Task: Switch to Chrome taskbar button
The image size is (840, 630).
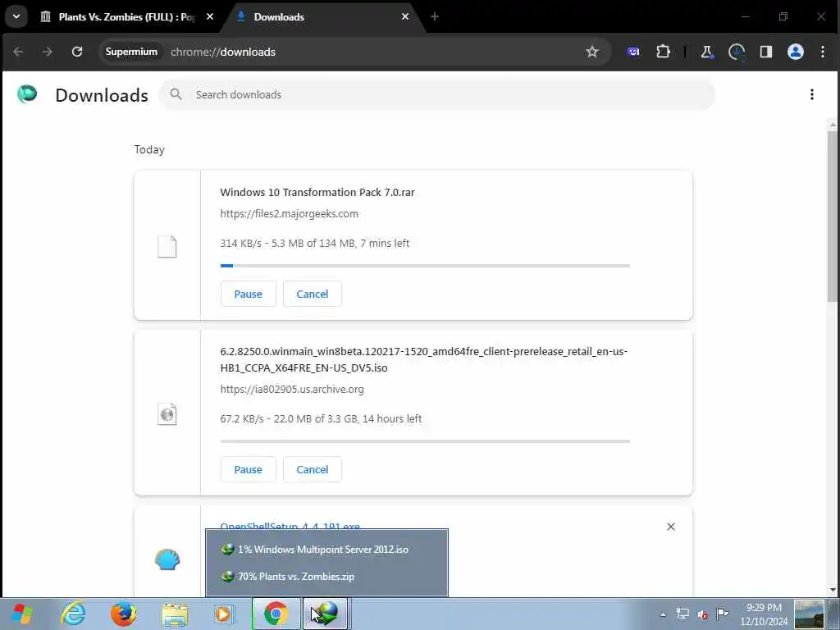Action: click(x=276, y=614)
